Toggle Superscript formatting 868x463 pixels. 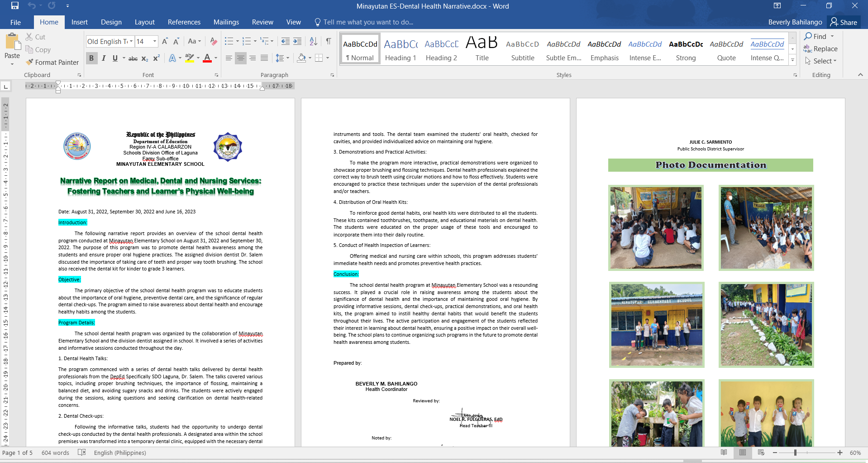pos(157,58)
